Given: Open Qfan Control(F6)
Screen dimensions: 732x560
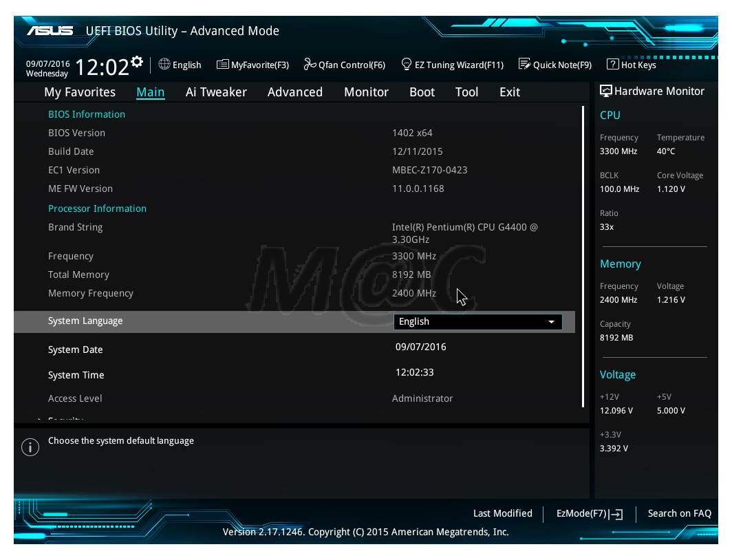Looking at the screenshot, I should pyautogui.click(x=345, y=65).
